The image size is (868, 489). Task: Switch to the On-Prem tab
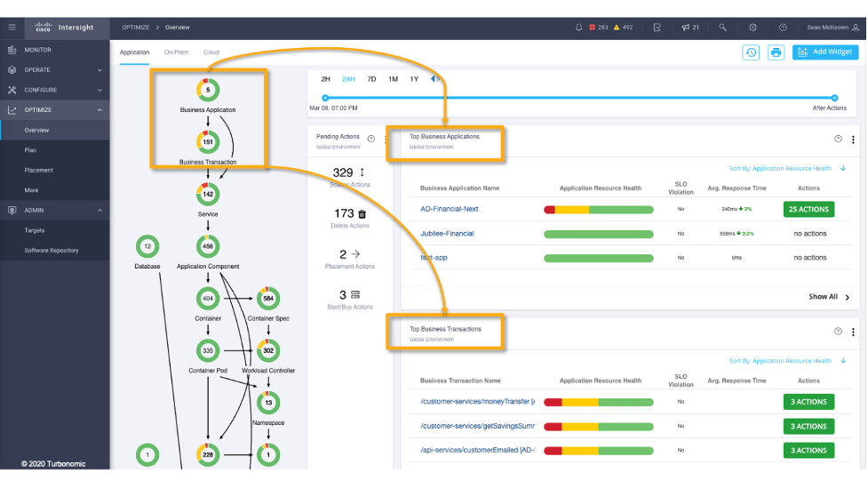[x=176, y=52]
